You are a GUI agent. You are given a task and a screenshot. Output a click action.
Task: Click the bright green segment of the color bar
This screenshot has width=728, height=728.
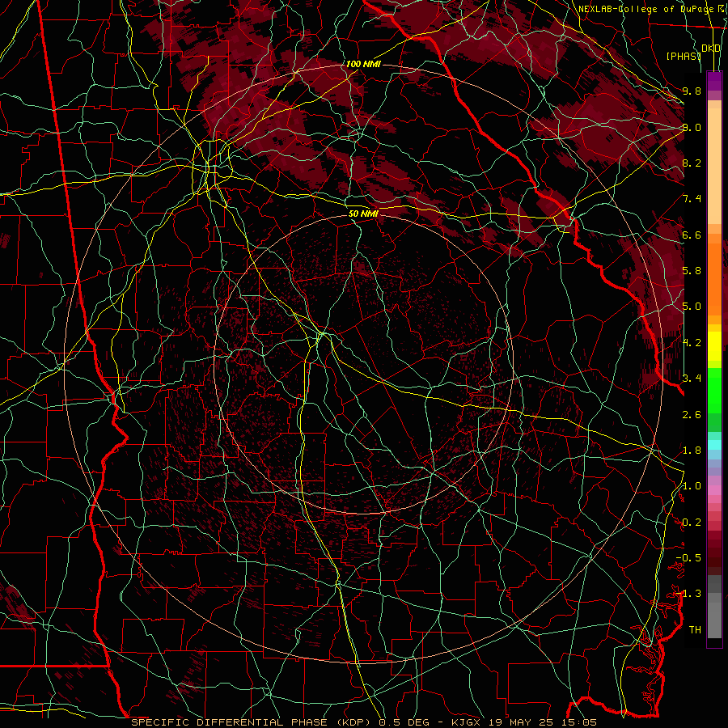click(x=714, y=391)
